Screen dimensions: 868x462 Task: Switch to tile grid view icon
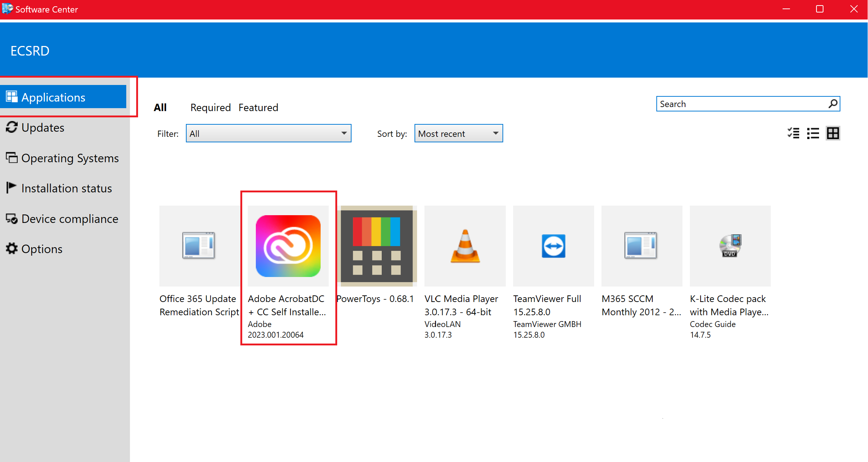833,133
